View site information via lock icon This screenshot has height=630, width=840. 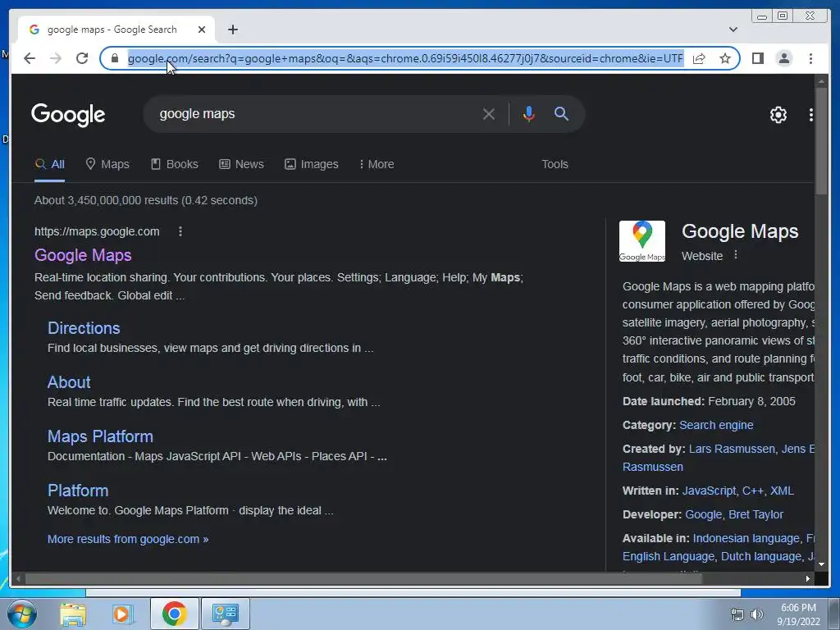tap(114, 58)
